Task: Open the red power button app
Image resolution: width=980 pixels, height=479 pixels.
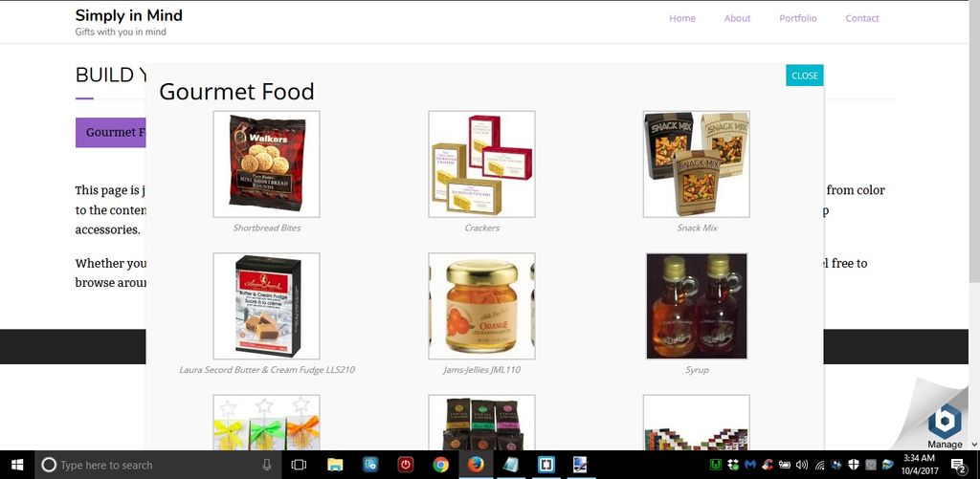Action: (406, 465)
